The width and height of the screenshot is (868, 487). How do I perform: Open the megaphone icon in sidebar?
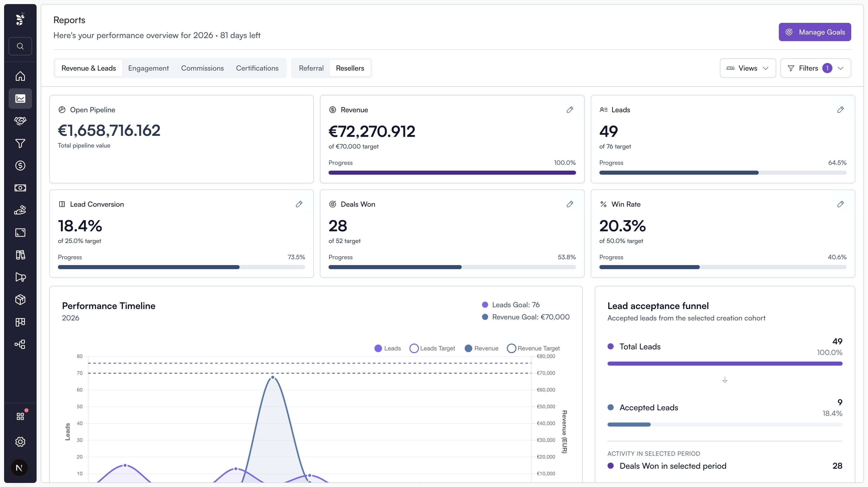click(x=20, y=277)
